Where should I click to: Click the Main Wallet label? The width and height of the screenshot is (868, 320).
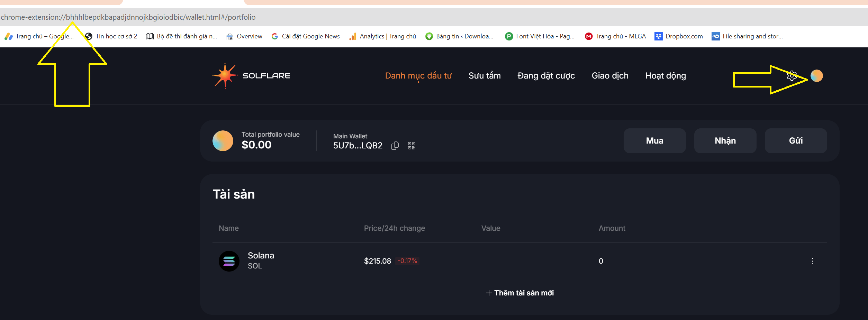click(350, 136)
